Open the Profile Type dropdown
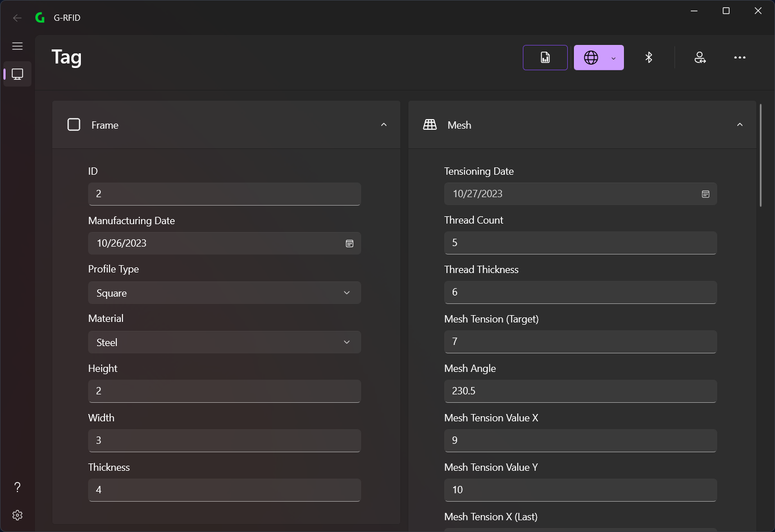Viewport: 775px width, 532px height. [225, 293]
